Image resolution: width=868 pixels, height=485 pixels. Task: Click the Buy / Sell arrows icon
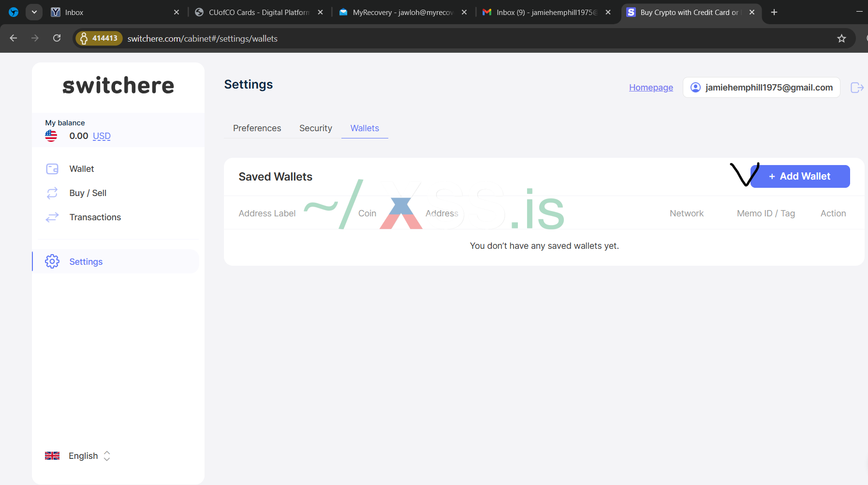(52, 193)
